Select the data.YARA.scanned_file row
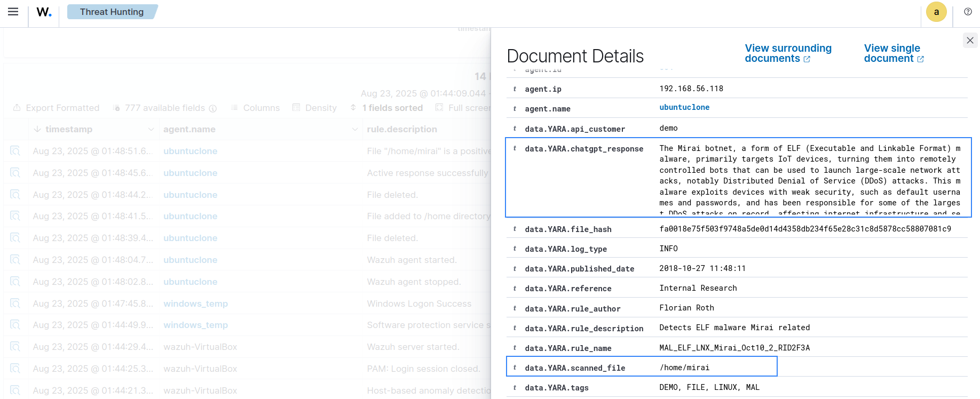The image size is (980, 399). click(641, 367)
